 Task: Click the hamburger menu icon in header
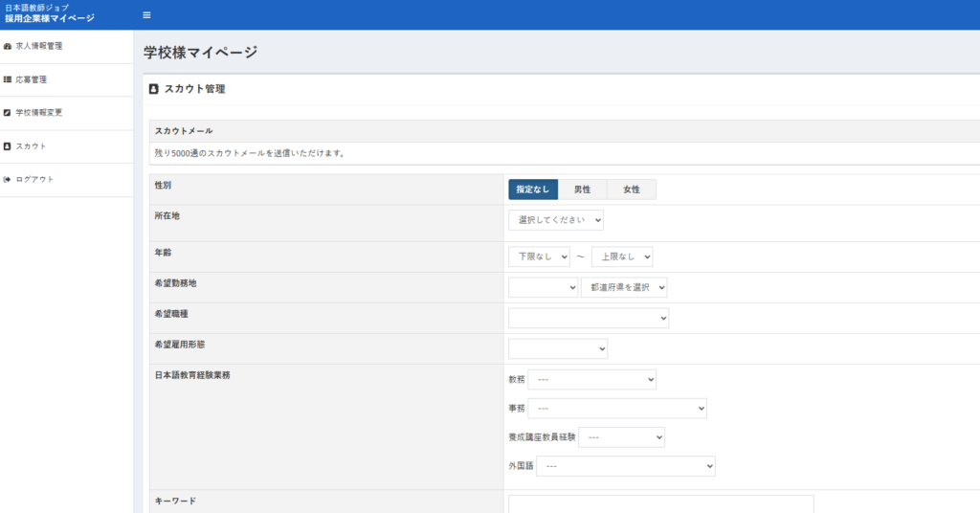tap(146, 14)
